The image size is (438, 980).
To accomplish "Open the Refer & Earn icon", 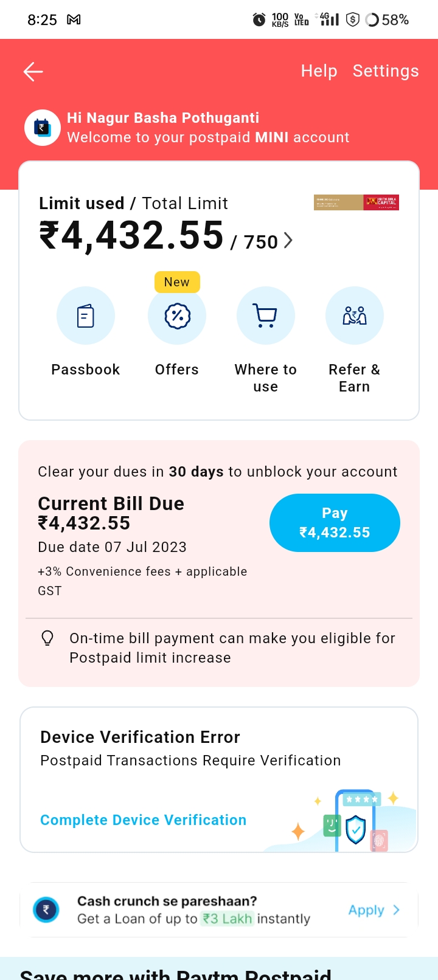I will (355, 316).
